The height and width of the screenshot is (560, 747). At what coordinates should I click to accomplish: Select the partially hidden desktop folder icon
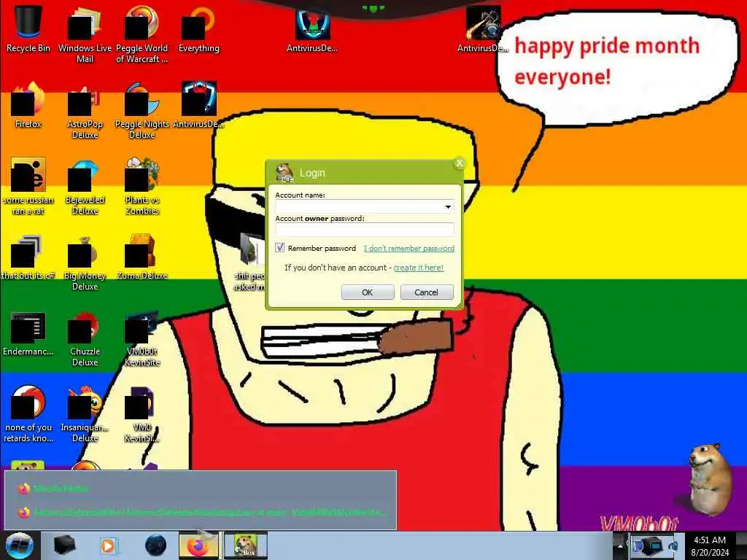coord(249,262)
